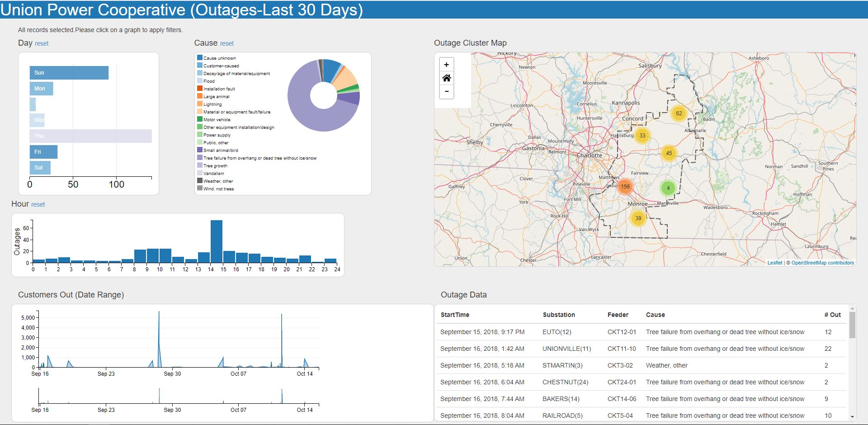868x425 pixels.
Task: Select the CHESTNUT(24) substation cell
Action: point(566,382)
